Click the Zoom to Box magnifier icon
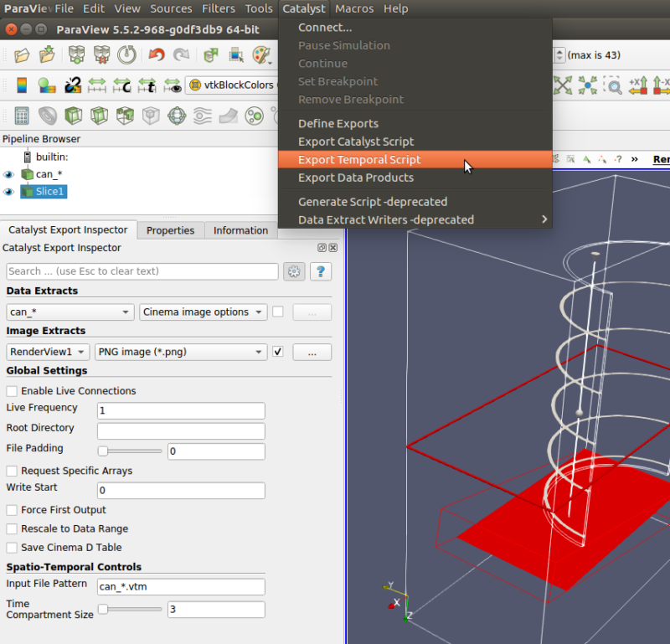Image resolution: width=670 pixels, height=644 pixels. pyautogui.click(x=614, y=85)
